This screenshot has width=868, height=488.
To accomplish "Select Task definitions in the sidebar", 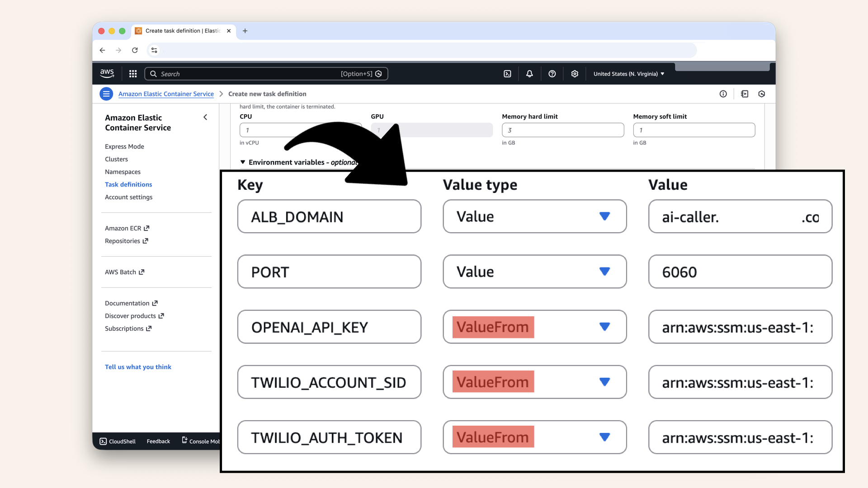I will tap(128, 184).
